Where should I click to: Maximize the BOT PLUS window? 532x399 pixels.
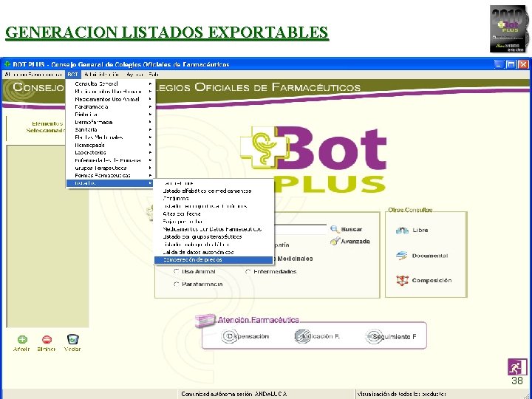[511, 64]
